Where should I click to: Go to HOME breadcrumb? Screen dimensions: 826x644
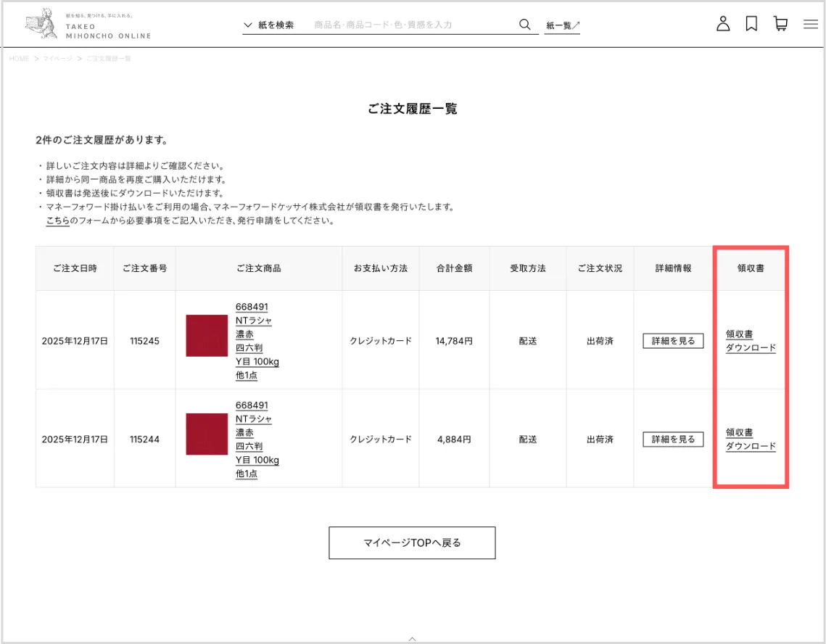coord(19,59)
